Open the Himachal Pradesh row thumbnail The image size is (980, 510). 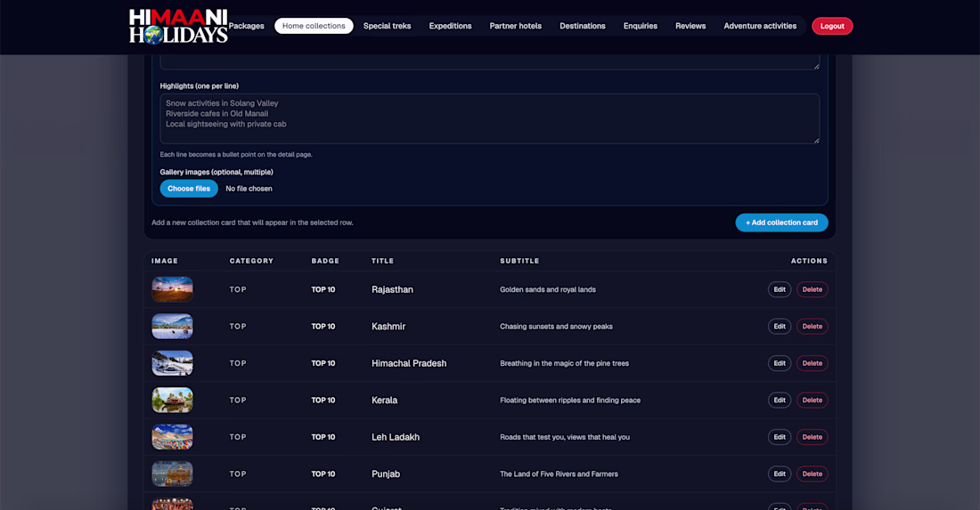pyautogui.click(x=173, y=363)
